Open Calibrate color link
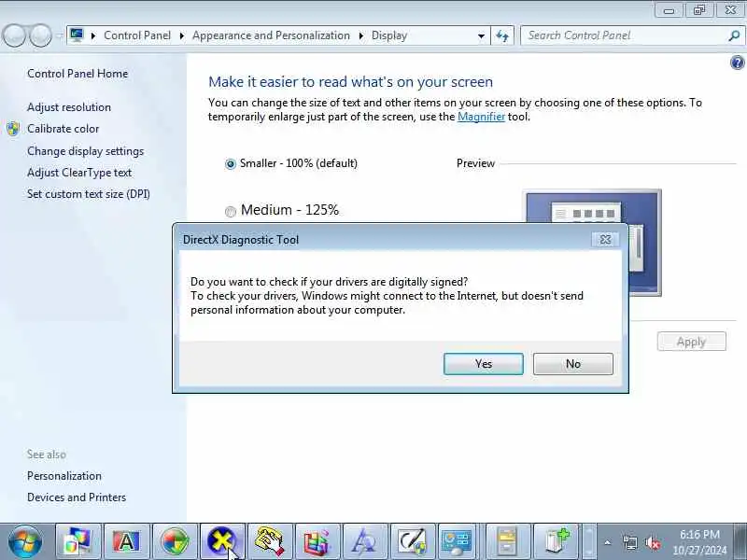The width and height of the screenshot is (747, 560). 63,129
